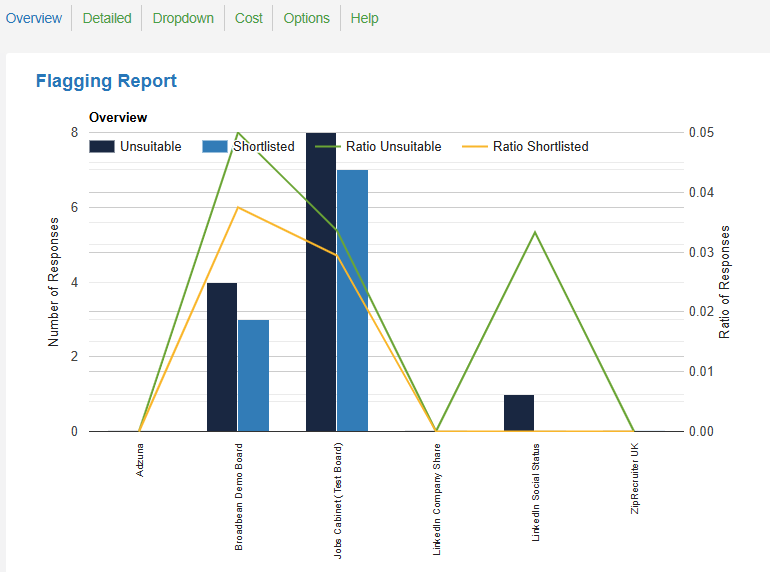
Task: Select LinkedIn Social Status Unsuitable bar
Action: pyautogui.click(x=519, y=413)
